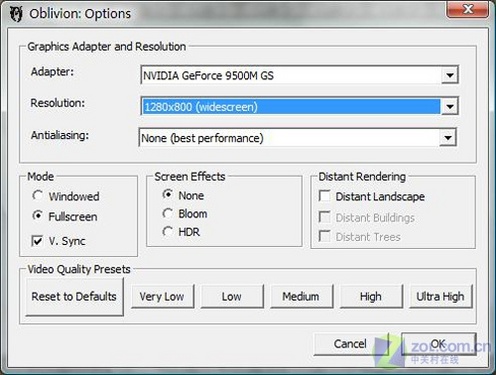The width and height of the screenshot is (496, 375).
Task: Click the Antialiasing: label
Action: coord(60,135)
